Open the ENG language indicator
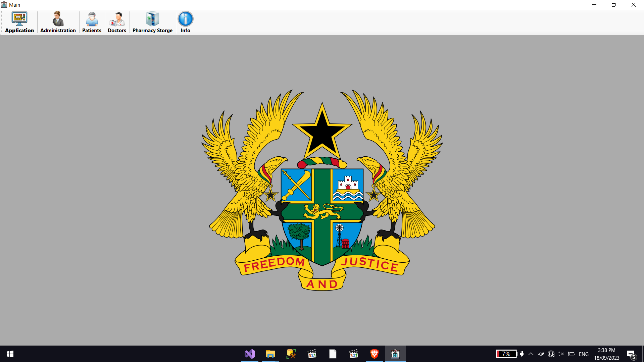 pos(584,354)
